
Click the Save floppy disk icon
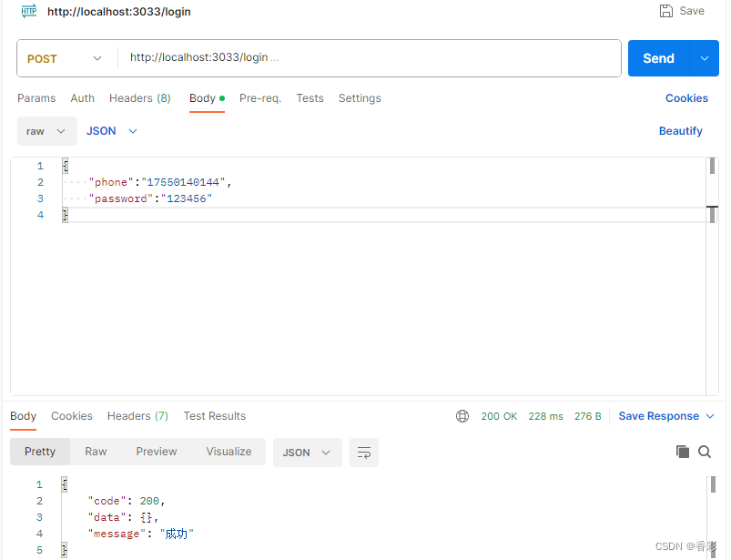(x=666, y=11)
